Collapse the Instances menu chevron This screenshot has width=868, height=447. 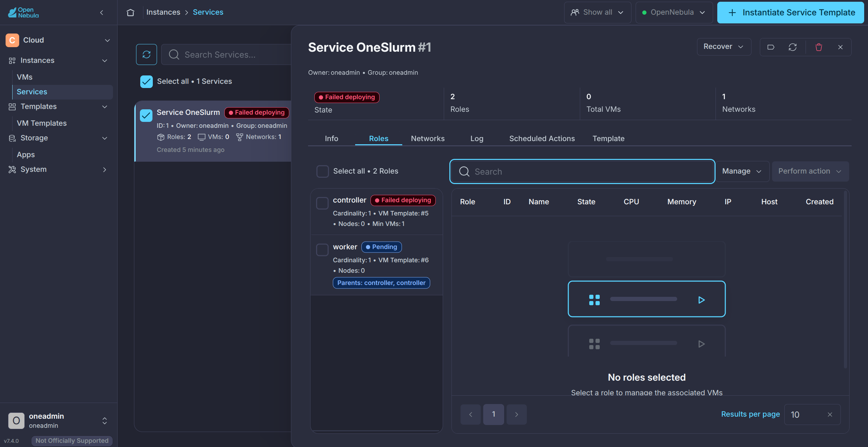coord(105,61)
